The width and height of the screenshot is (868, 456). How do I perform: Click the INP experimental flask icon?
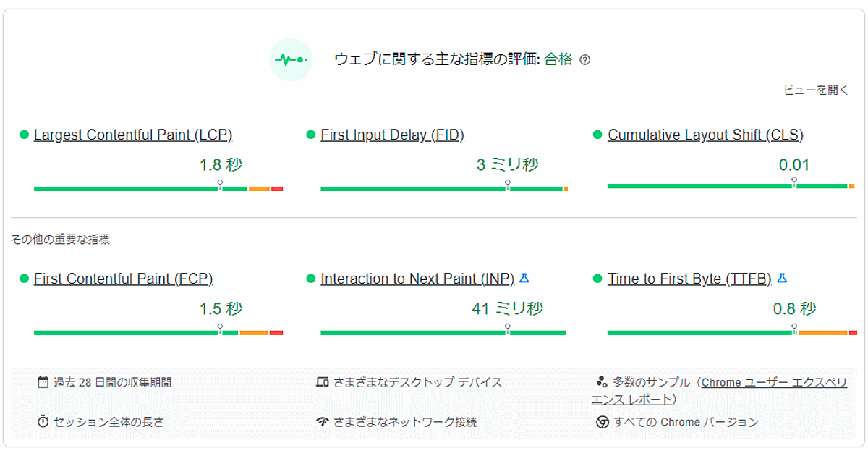point(525,278)
